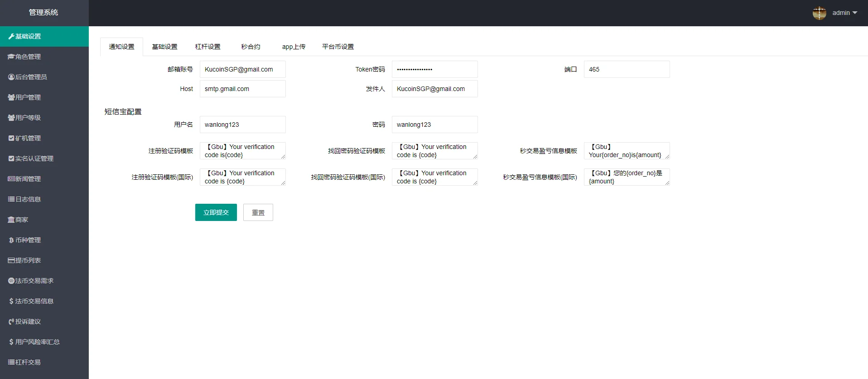Click the graduation cap icon for 角色管理
The image size is (868, 379).
pyautogui.click(x=11, y=57)
